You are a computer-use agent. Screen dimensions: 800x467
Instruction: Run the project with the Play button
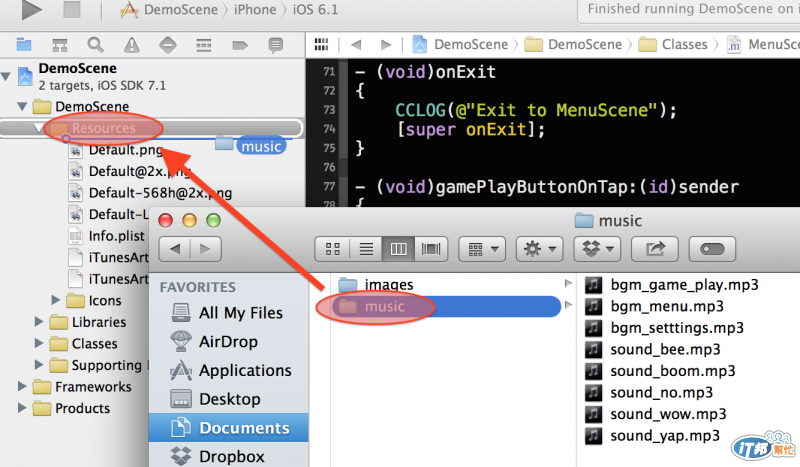pos(32,10)
